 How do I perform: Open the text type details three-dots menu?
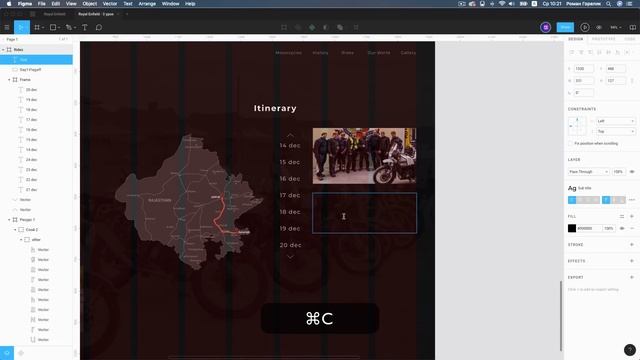[632, 200]
